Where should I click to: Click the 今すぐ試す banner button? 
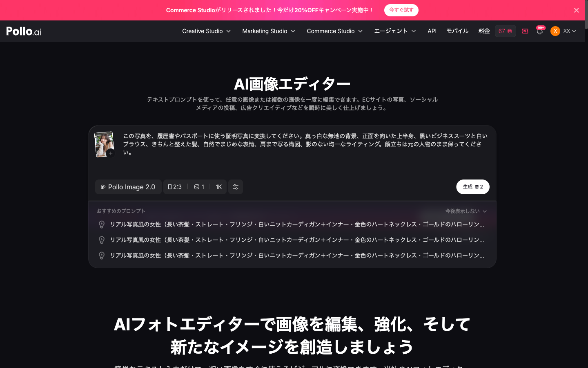(x=401, y=10)
